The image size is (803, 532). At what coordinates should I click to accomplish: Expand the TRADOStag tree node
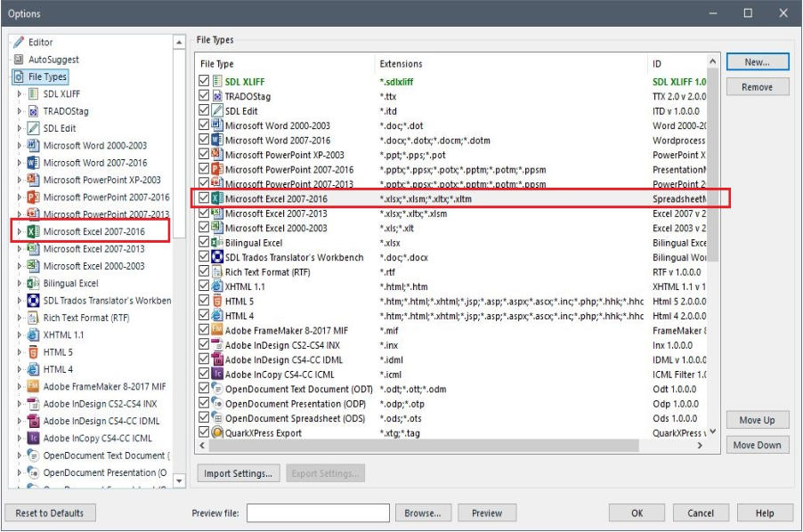[x=20, y=111]
